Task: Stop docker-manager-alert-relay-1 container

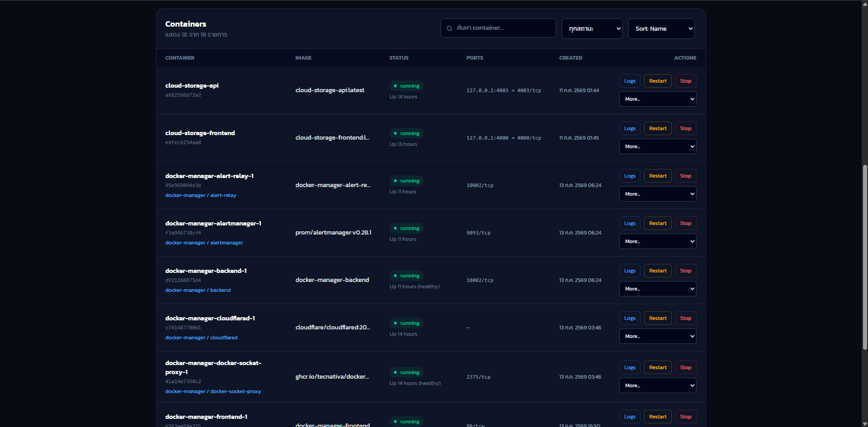Action: (686, 176)
